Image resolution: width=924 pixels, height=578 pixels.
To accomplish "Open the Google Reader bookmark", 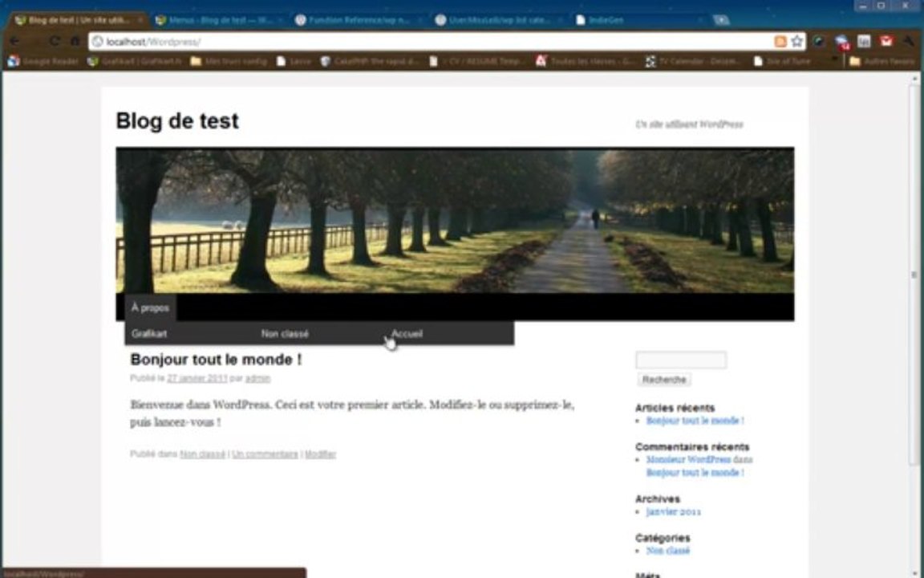I will [43, 61].
